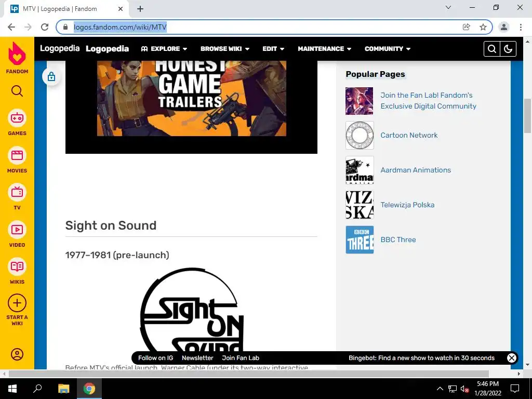Close the MTV Logopedia tab
This screenshot has width=532, height=399.
pyautogui.click(x=121, y=9)
